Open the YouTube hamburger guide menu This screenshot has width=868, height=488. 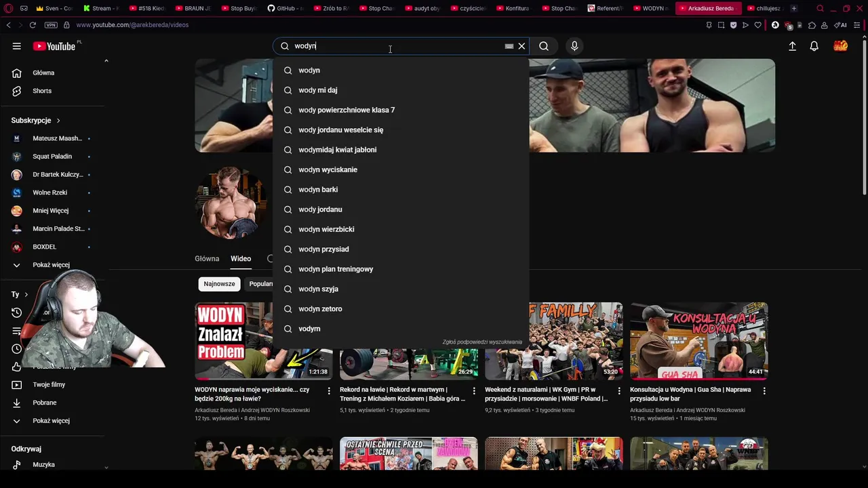(x=16, y=46)
